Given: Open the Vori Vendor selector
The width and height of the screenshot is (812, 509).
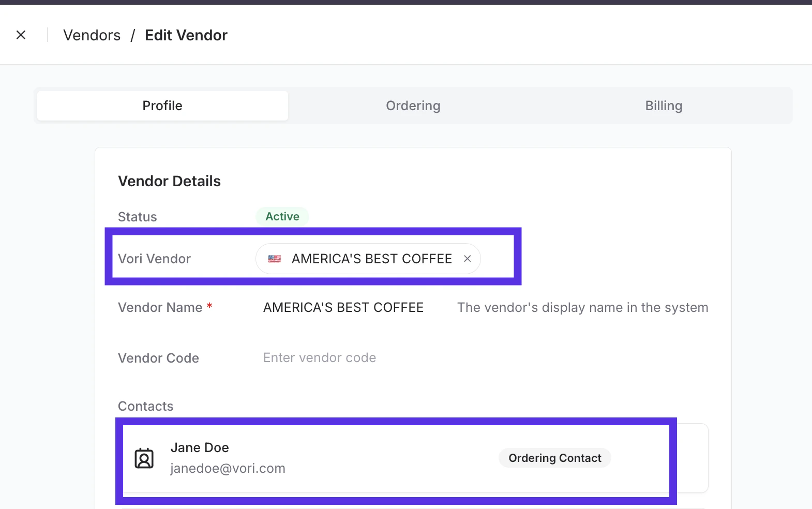Looking at the screenshot, I should coord(368,259).
